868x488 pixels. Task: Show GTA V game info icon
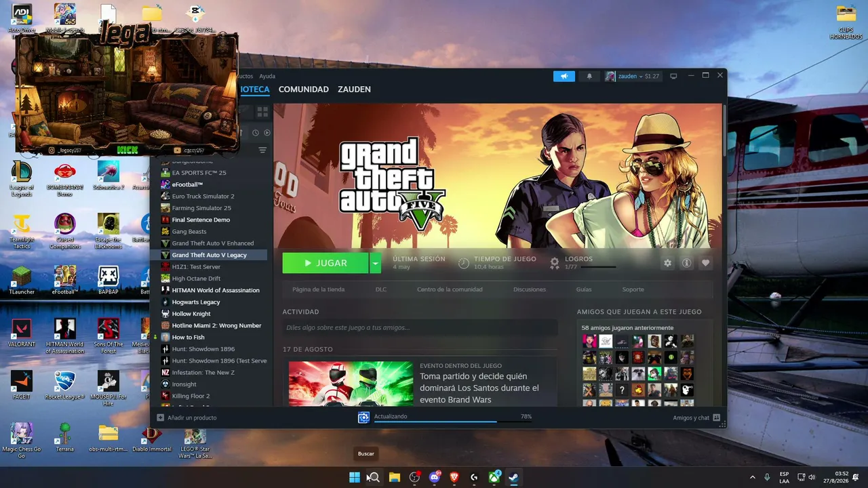point(686,263)
